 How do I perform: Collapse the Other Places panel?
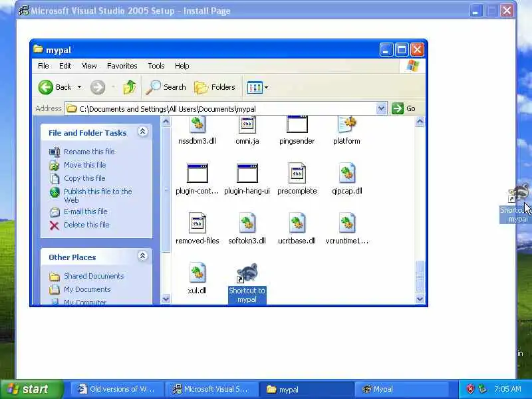tap(142, 256)
